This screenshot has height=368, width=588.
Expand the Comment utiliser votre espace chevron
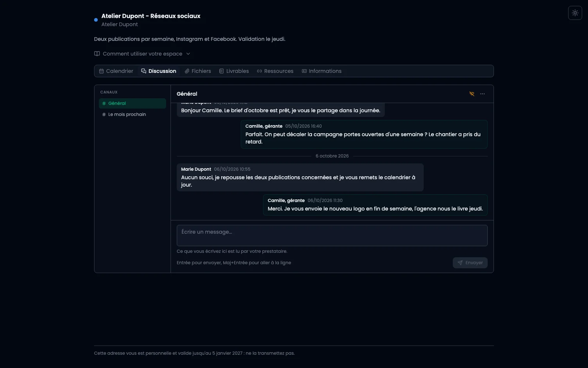point(188,54)
